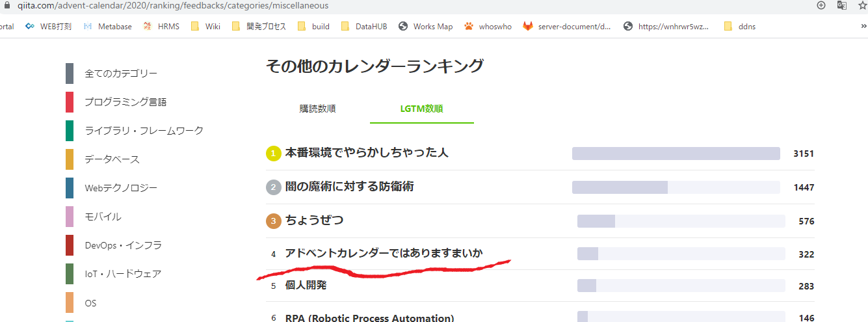Image resolution: width=868 pixels, height=322 pixels.
Task: Bookmark this page with the star icon
Action: click(862, 5)
